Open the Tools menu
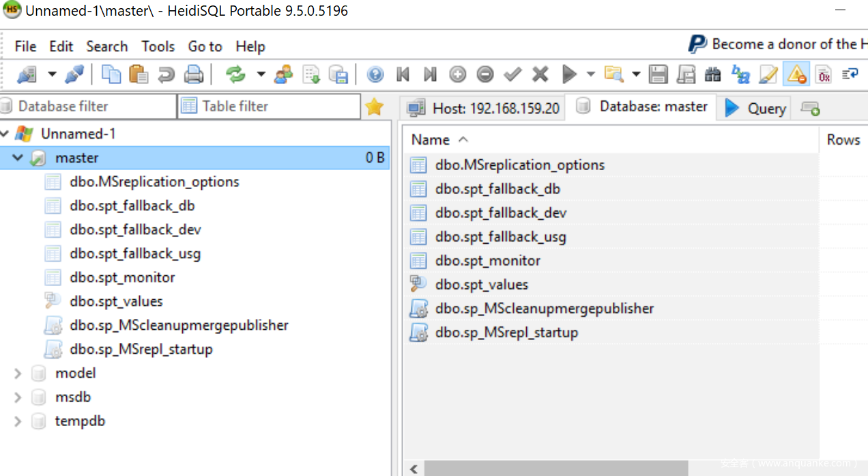868x476 pixels. coord(158,46)
